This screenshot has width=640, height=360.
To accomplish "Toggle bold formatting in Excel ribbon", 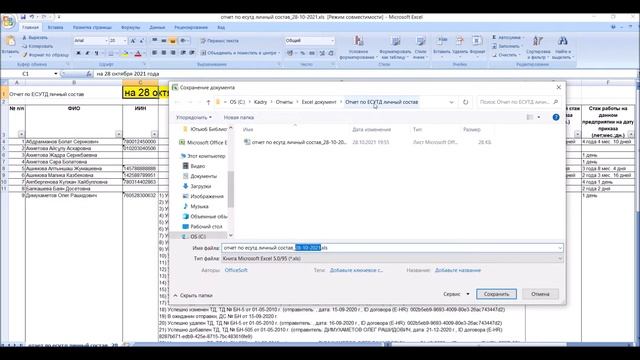I will (x=78, y=53).
